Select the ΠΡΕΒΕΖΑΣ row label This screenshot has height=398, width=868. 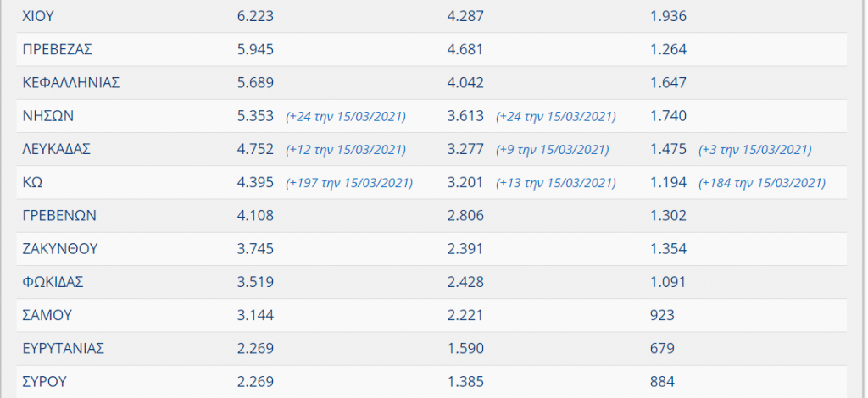click(57, 50)
